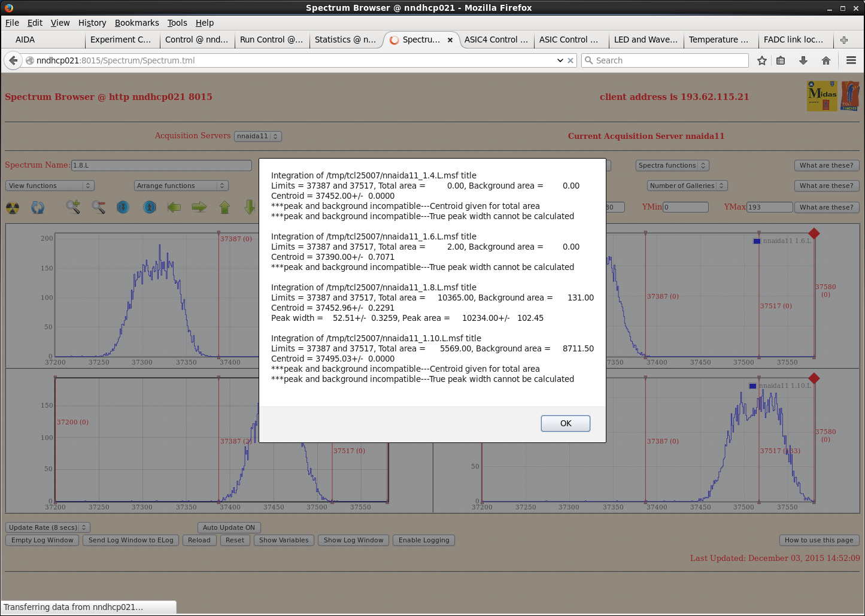Screen dimensions: 865x616
Task: Toggle the nnaida11 1.10.L legend box
Action: [752, 386]
